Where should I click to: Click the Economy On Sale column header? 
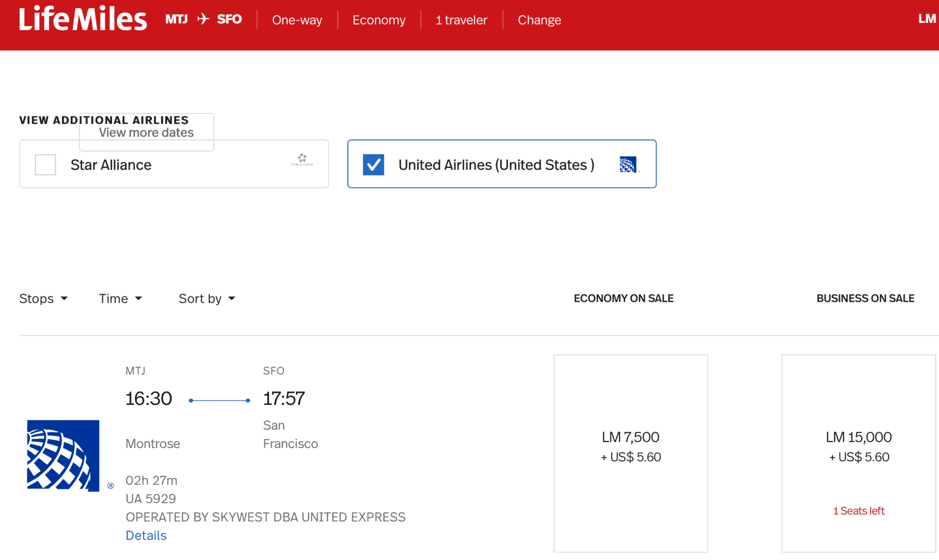pos(624,298)
